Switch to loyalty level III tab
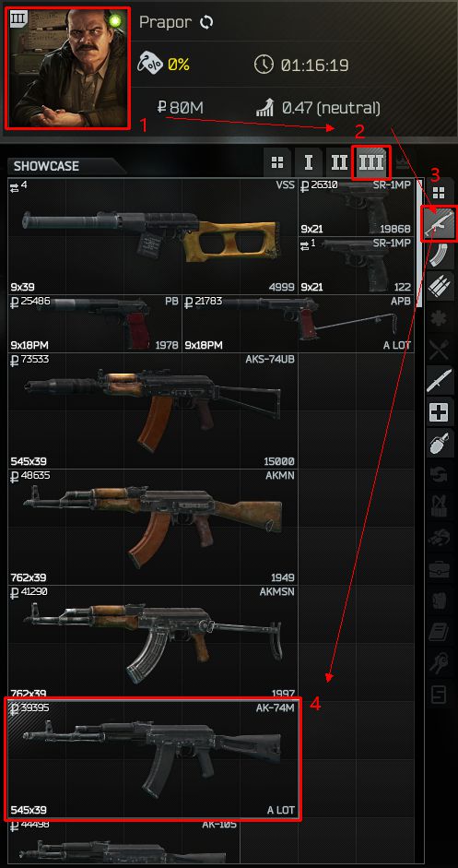 371,162
